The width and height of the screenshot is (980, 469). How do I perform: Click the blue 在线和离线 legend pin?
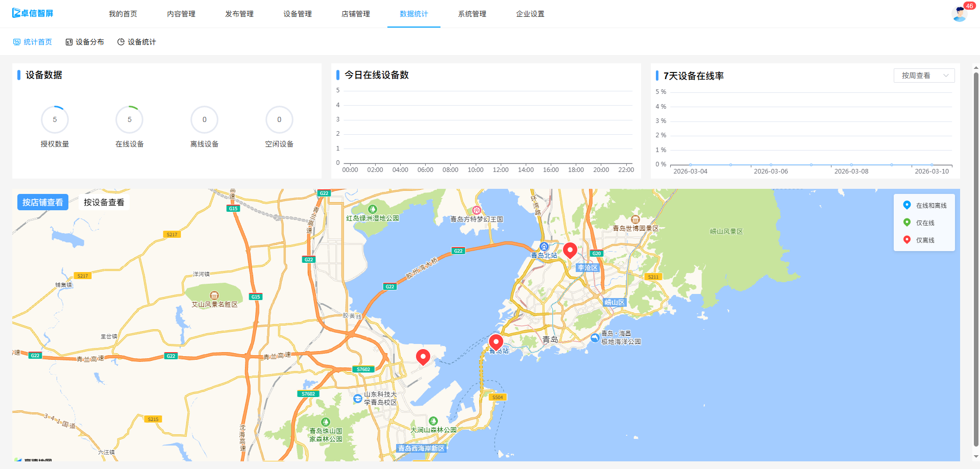907,205
